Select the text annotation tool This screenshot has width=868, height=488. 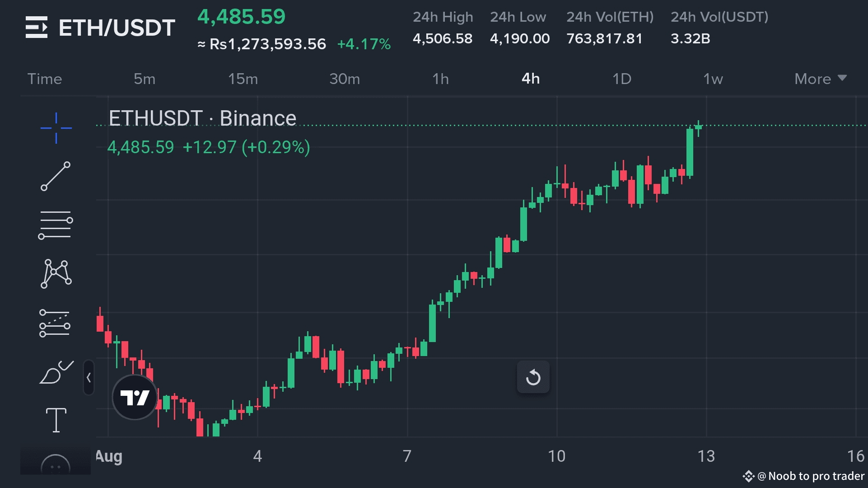tap(56, 420)
